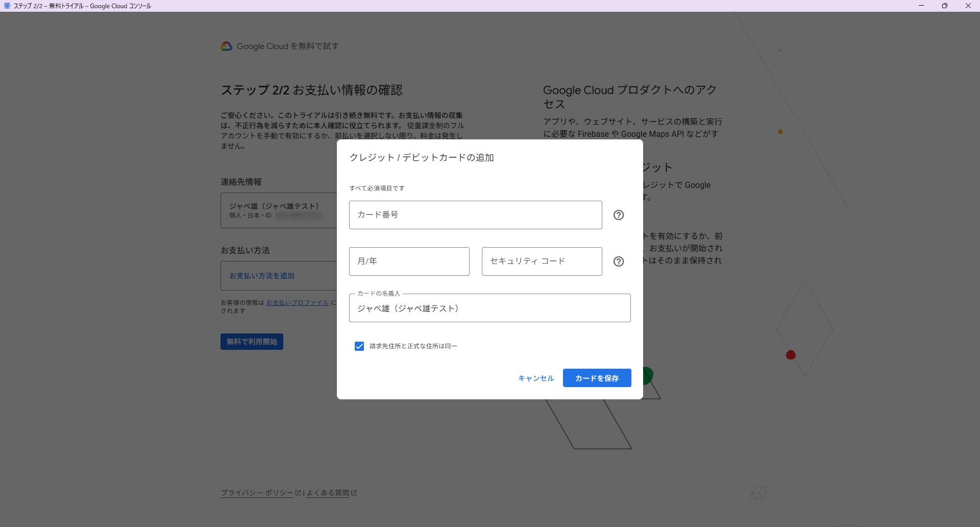Screen dimensions: 980x527
Task: Open the お支払いプロファイル link
Action: tap(297, 303)
